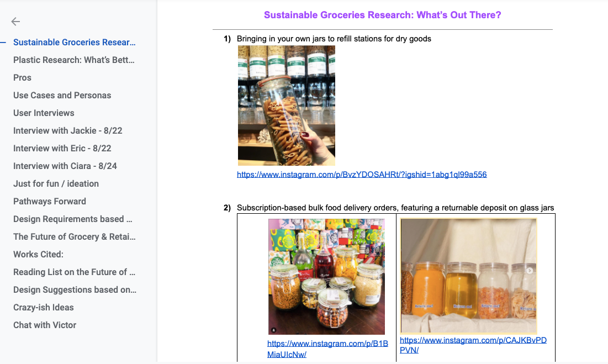The height and width of the screenshot is (364, 608).
Task: Navigate to User Interviews section
Action: [x=44, y=113]
